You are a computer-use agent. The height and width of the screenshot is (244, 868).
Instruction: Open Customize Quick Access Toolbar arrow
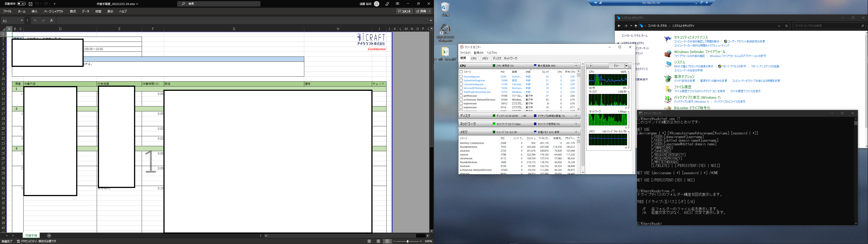(x=54, y=4)
